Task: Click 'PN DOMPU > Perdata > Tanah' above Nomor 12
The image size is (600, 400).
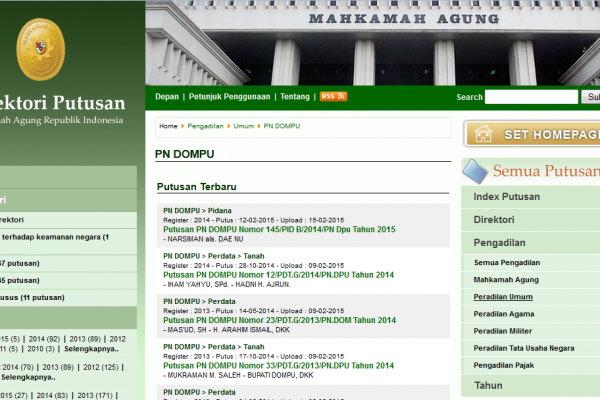Action: tap(214, 256)
